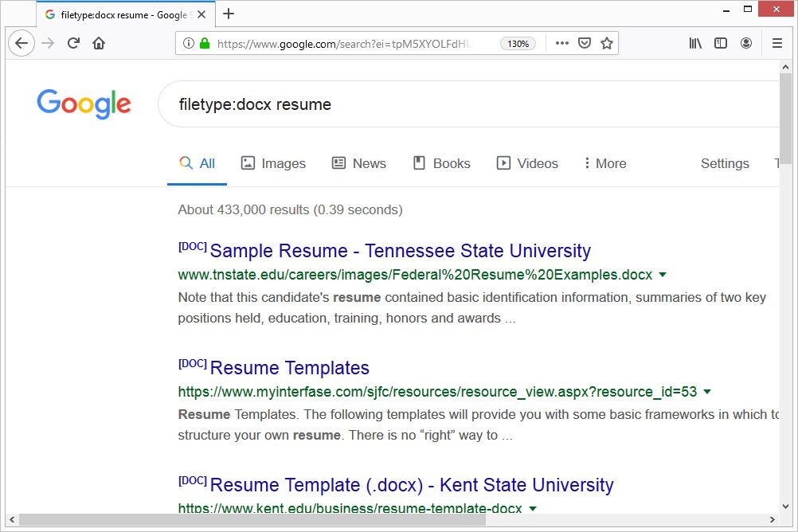Open Resume Template (.docx) - Kent State University
798x532 pixels.
coord(412,485)
